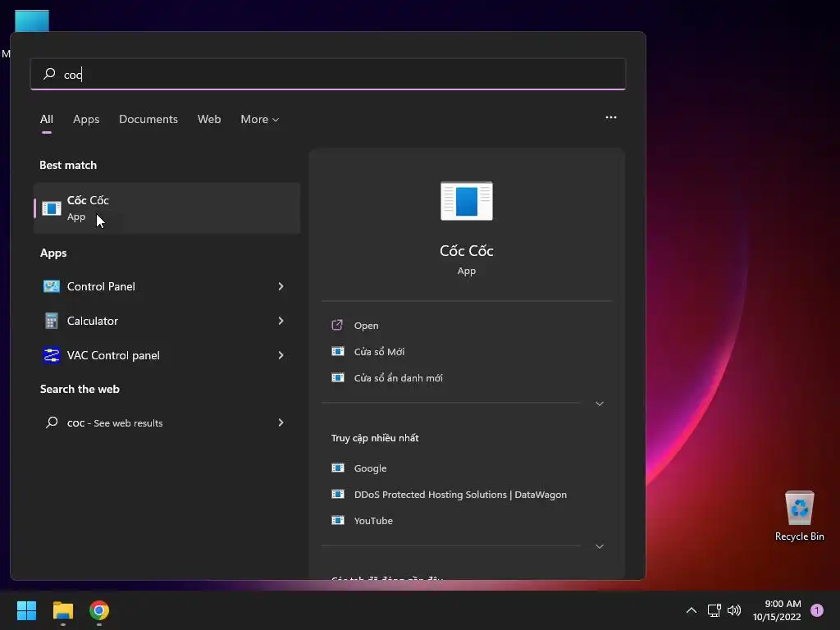Screen dimensions: 840x630
Task: Select the blue desktop icon at top-left
Action: pos(32,21)
